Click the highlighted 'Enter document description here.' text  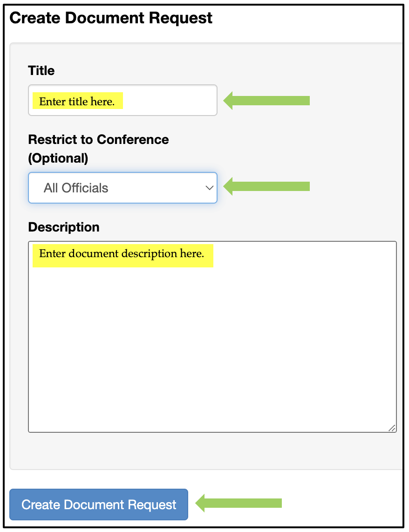pos(122,254)
